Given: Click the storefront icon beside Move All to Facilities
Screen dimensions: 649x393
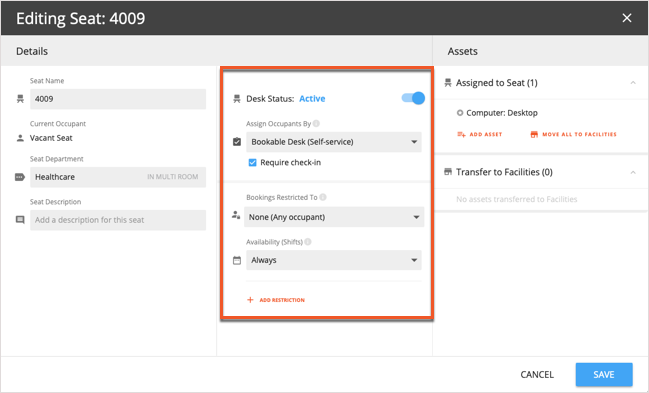Looking at the screenshot, I should pos(534,135).
